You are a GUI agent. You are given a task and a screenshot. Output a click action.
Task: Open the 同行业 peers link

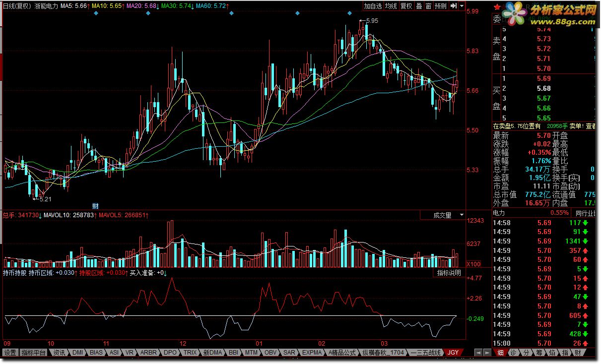585,213
